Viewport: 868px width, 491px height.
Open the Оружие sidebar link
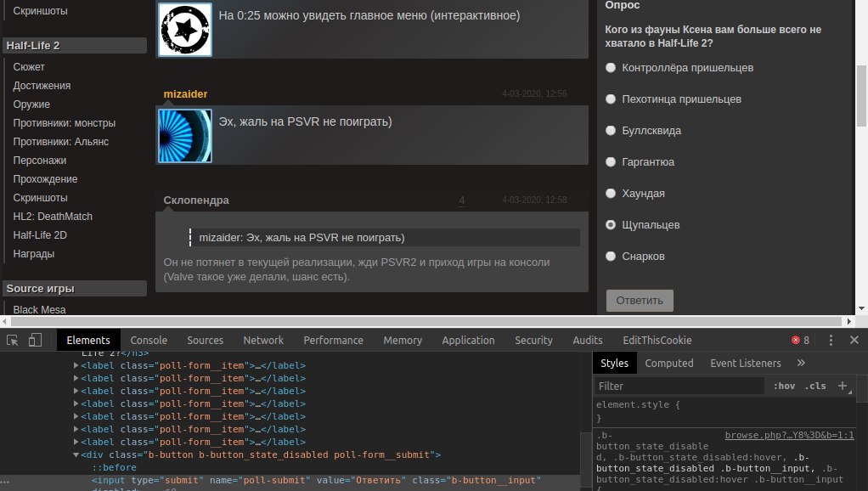coord(31,104)
